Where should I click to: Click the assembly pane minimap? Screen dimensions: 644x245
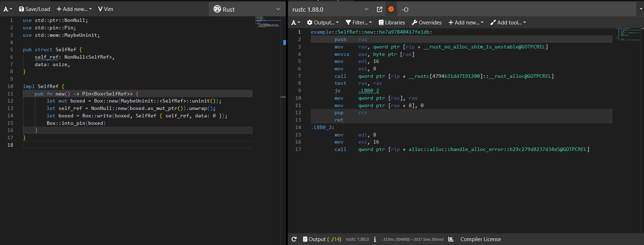(x=628, y=34)
